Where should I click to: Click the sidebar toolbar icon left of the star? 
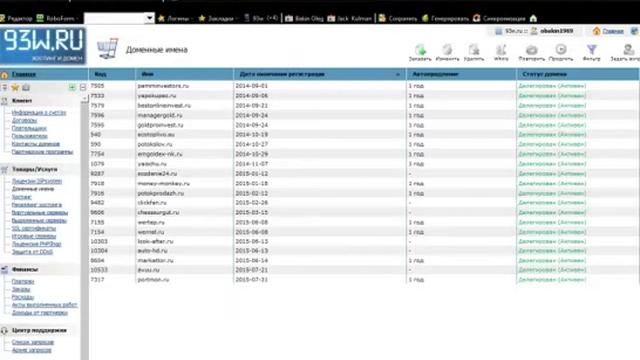(x=4, y=87)
